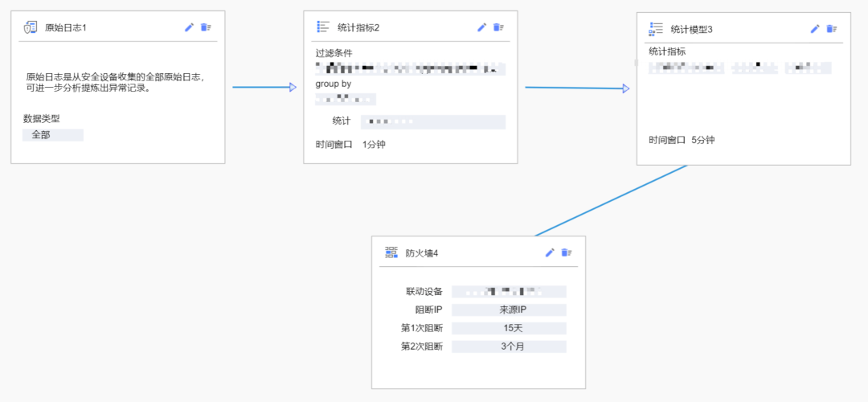Edit the 防火墙4 node settings
Viewport: 868px width, 402px height.
click(550, 252)
